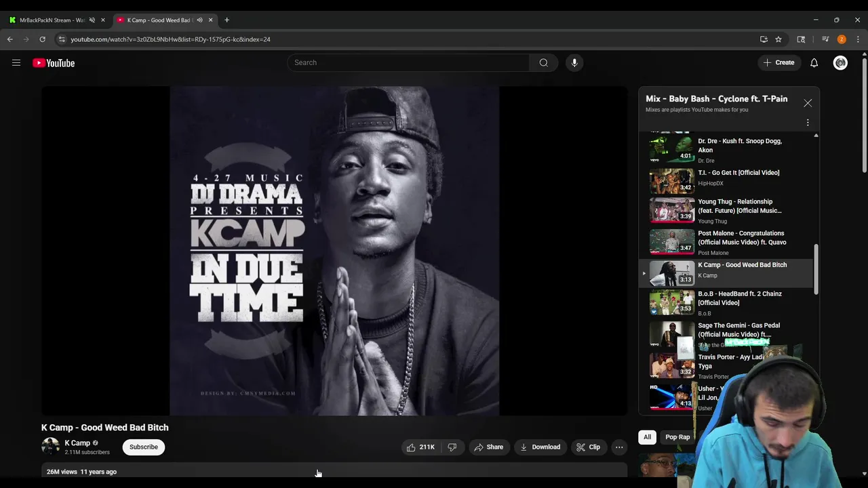
Task: Click the Usher video thumbnail
Action: pyautogui.click(x=672, y=397)
